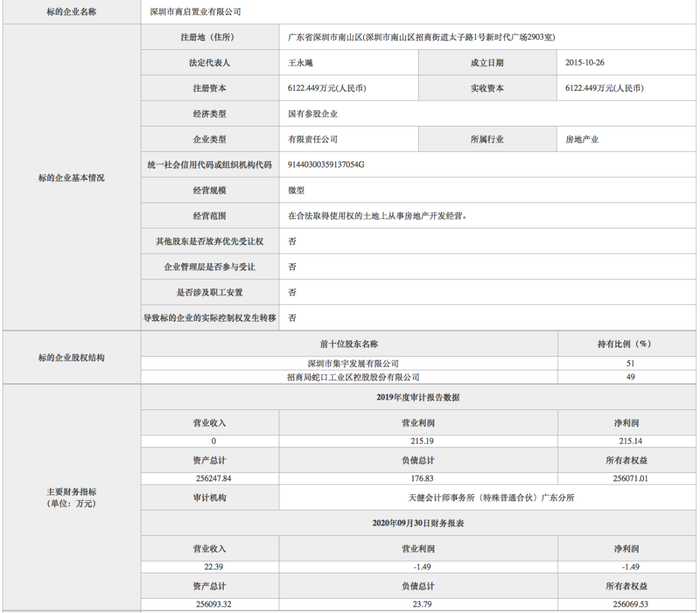Click value 有限责任公司
The image size is (700, 613).
point(312,139)
